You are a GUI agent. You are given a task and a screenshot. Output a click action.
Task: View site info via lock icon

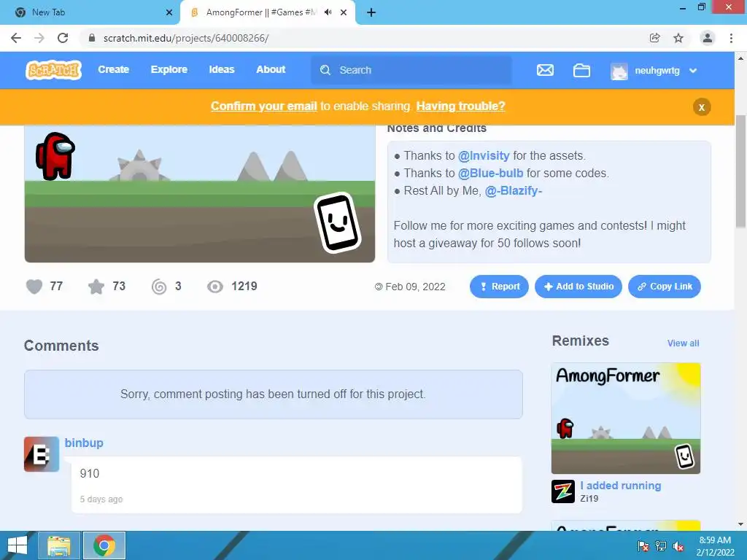pyautogui.click(x=92, y=38)
